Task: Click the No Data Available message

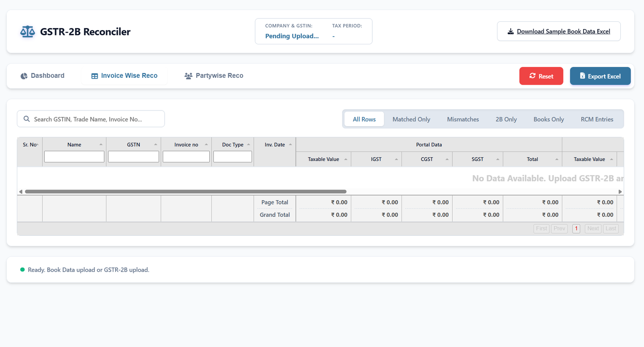Action: tap(548, 179)
